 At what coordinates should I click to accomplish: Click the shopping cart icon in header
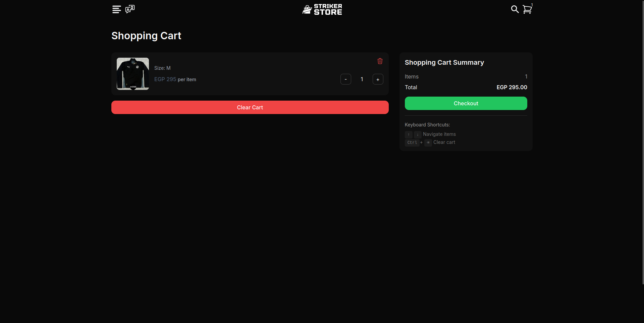[x=527, y=9]
